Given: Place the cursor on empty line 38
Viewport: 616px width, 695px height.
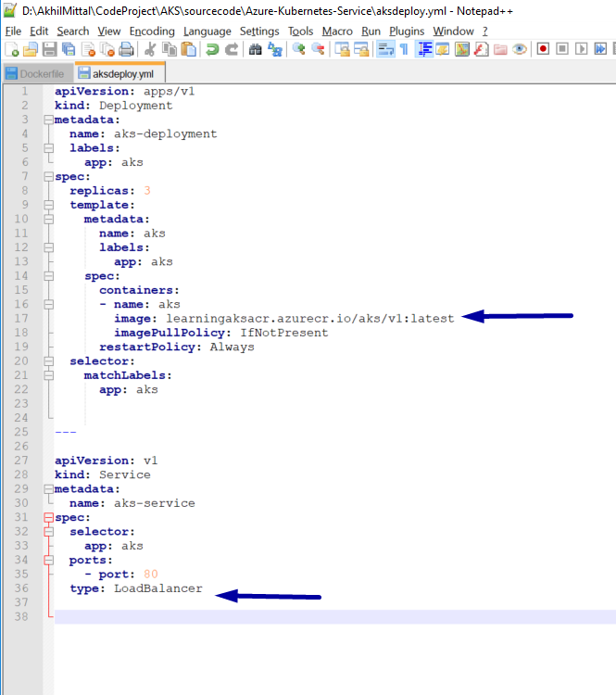Looking at the screenshot, I should [x=335, y=616].
